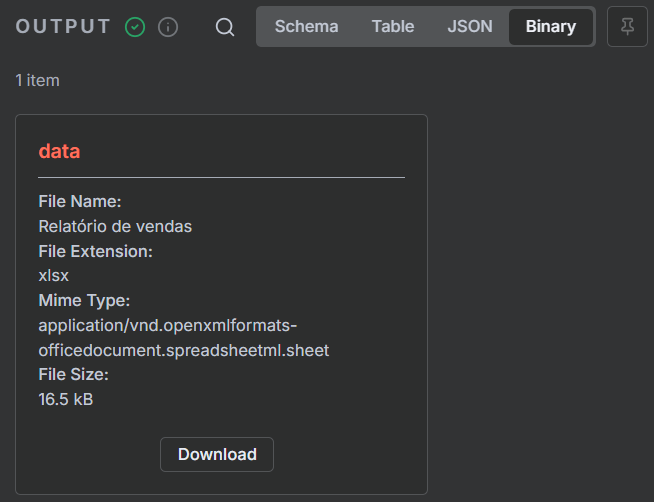Download the Relatório de vendas file

[x=217, y=454]
